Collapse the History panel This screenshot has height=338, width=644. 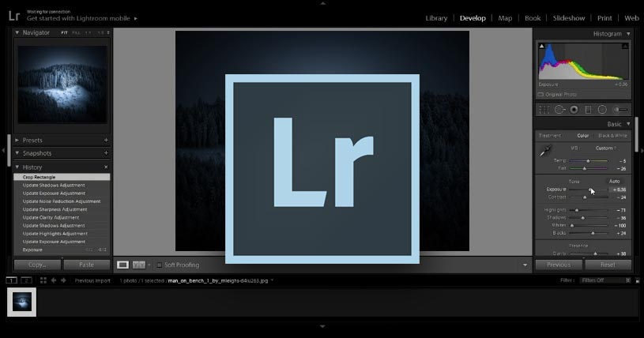(17, 167)
